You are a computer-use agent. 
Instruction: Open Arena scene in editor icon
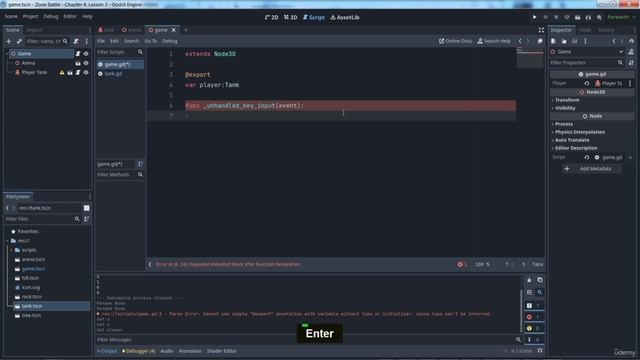coord(78,63)
